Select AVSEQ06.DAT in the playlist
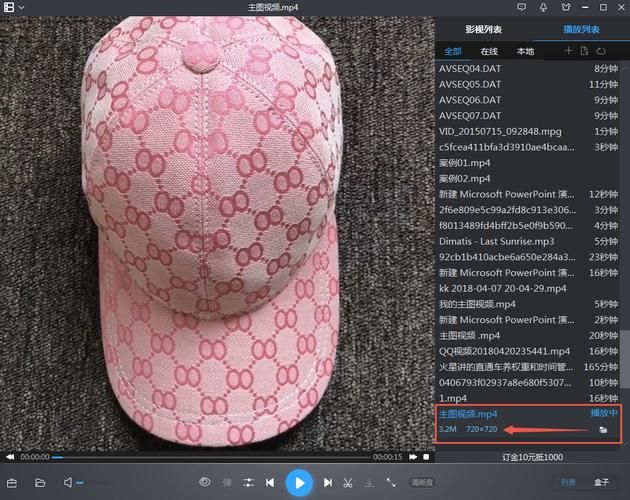The image size is (630, 500). (528, 100)
